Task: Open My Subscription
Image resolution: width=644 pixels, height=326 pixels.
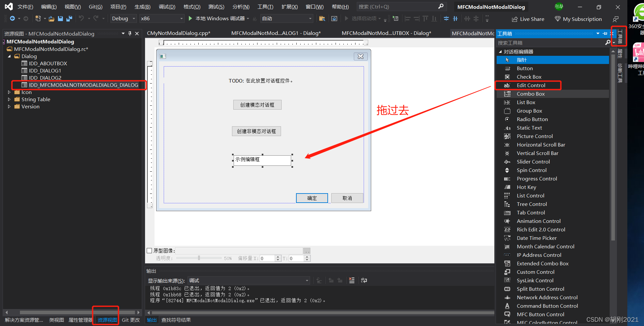Action: (x=578, y=19)
